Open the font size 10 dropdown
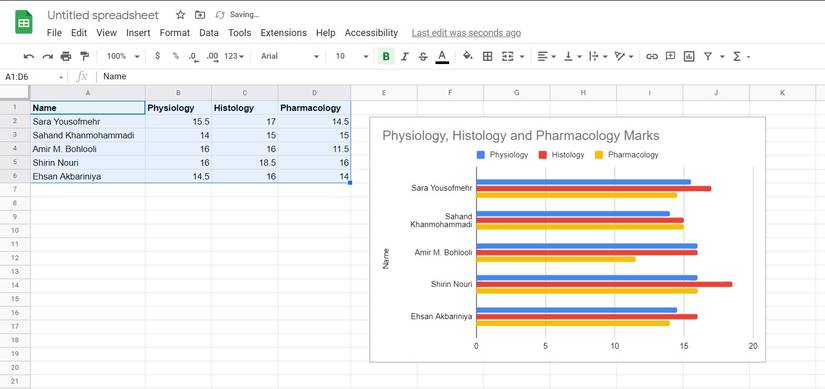825x389 pixels. (x=351, y=56)
